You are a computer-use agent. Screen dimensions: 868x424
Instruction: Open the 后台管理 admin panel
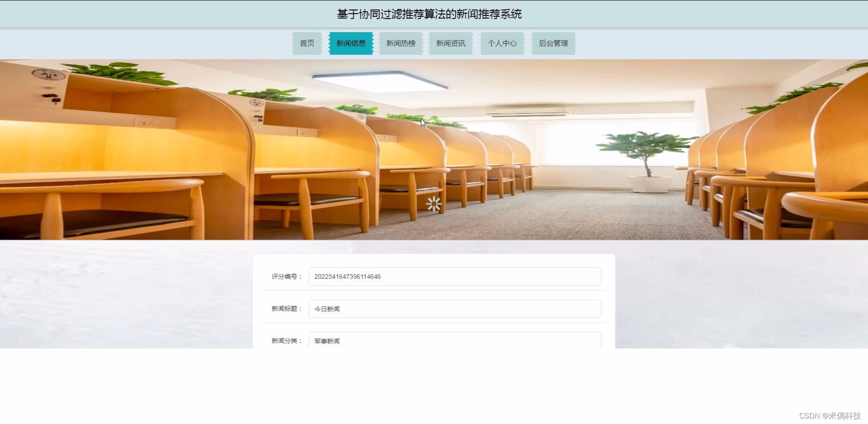(x=553, y=43)
